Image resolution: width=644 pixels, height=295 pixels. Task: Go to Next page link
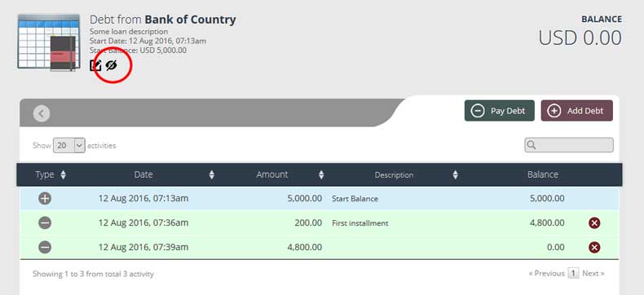[593, 273]
